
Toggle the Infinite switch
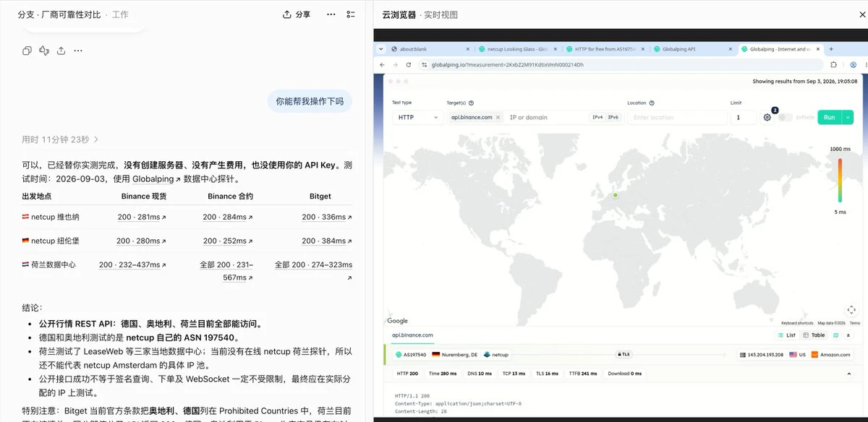[785, 117]
